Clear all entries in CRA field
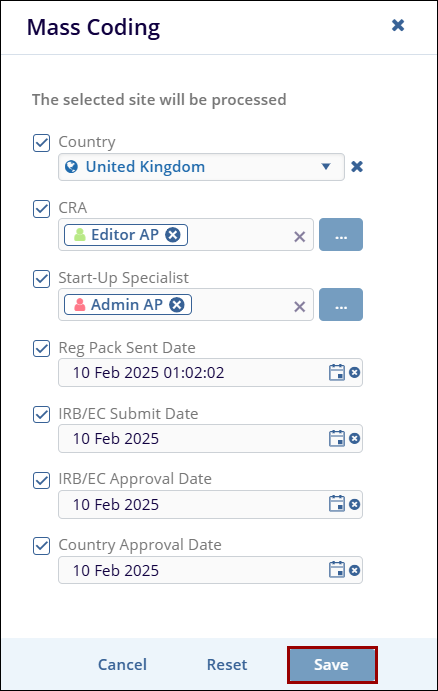Screen dimensions: 438x691 click(x=300, y=237)
